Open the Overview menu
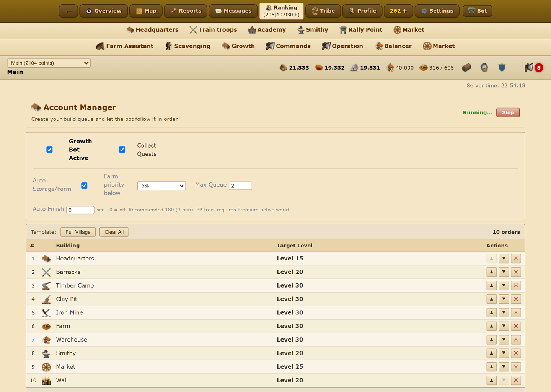 pyautogui.click(x=103, y=11)
